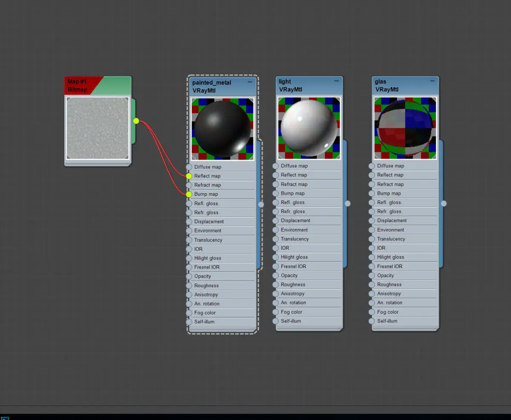Click glas node's Refr. gloss. input socket
This screenshot has width=511, height=420.
click(x=372, y=211)
